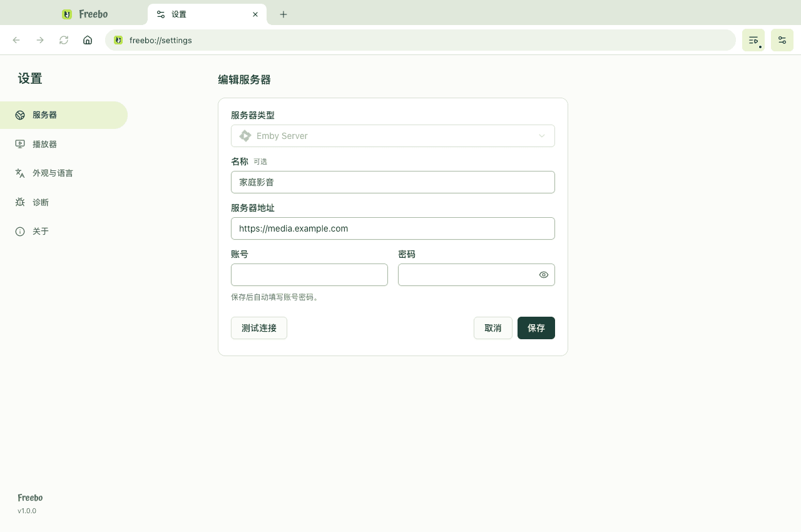
Task: Click the back navigation arrow
Action: 16,40
